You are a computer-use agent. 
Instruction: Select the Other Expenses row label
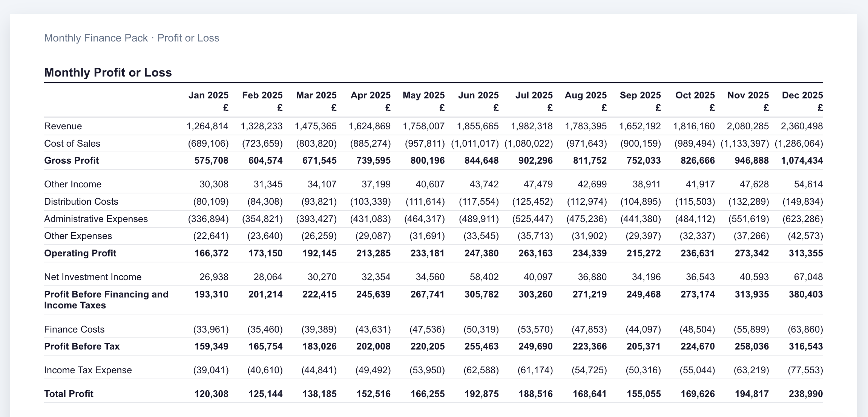[78, 236]
